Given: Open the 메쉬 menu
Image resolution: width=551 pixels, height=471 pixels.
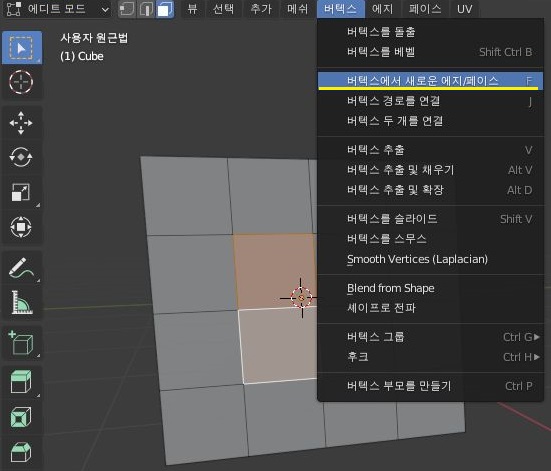Looking at the screenshot, I should (x=298, y=9).
